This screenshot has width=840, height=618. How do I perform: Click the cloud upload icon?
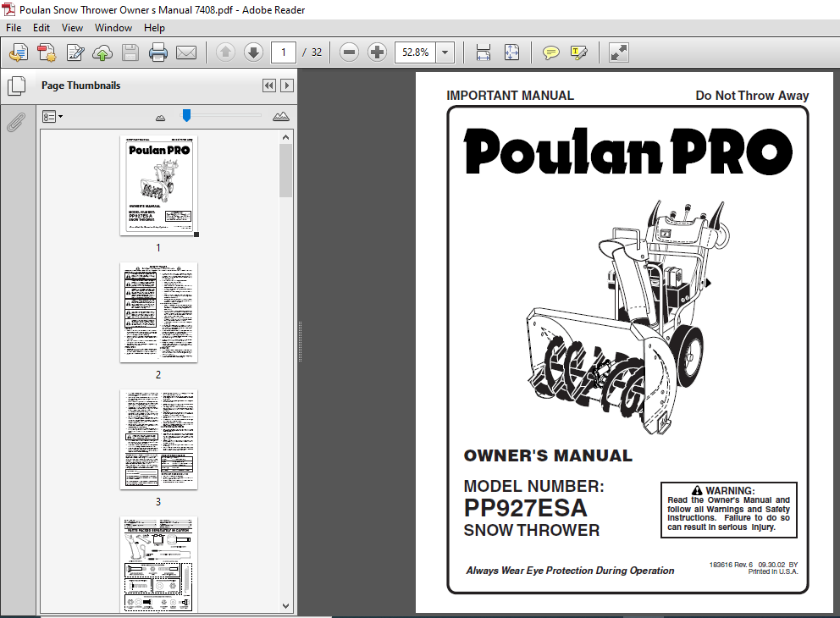(102, 52)
